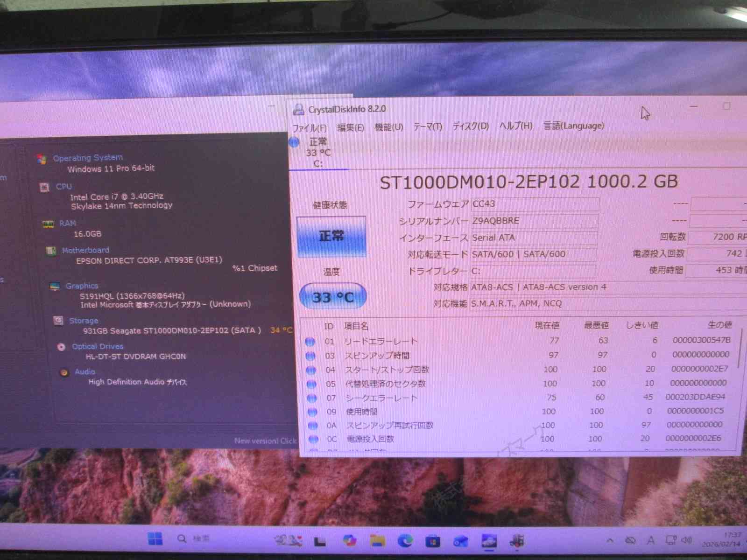
Task: Open File Explorer from the taskbar
Action: 377,540
